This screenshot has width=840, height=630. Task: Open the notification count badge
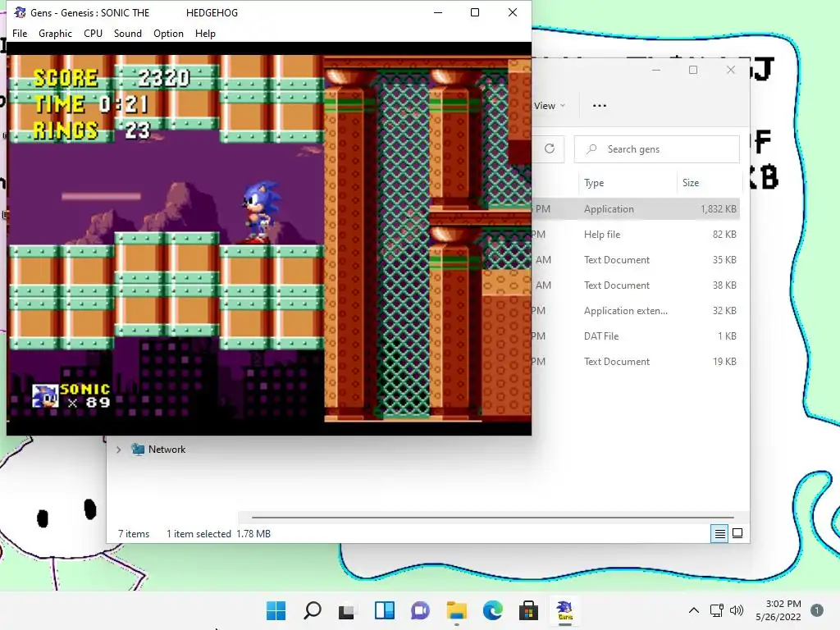(817, 610)
